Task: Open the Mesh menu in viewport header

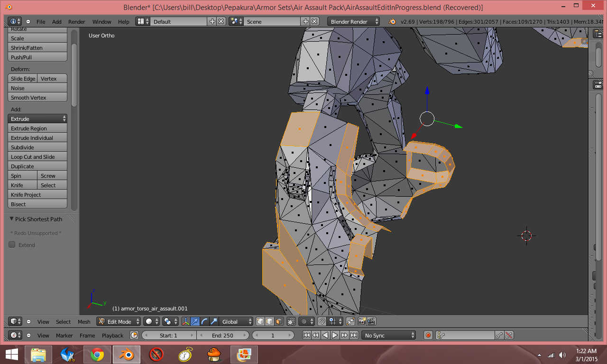Action: pos(84,322)
